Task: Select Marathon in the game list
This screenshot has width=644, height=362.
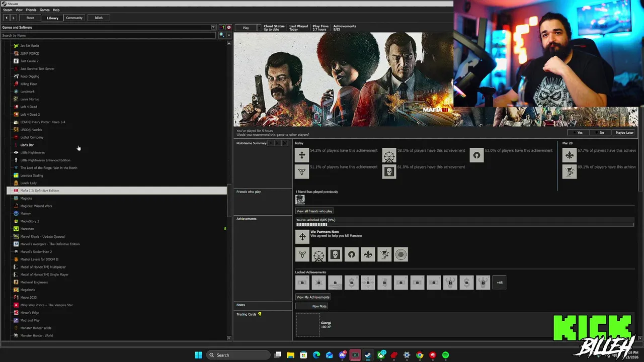Action: pos(27,229)
